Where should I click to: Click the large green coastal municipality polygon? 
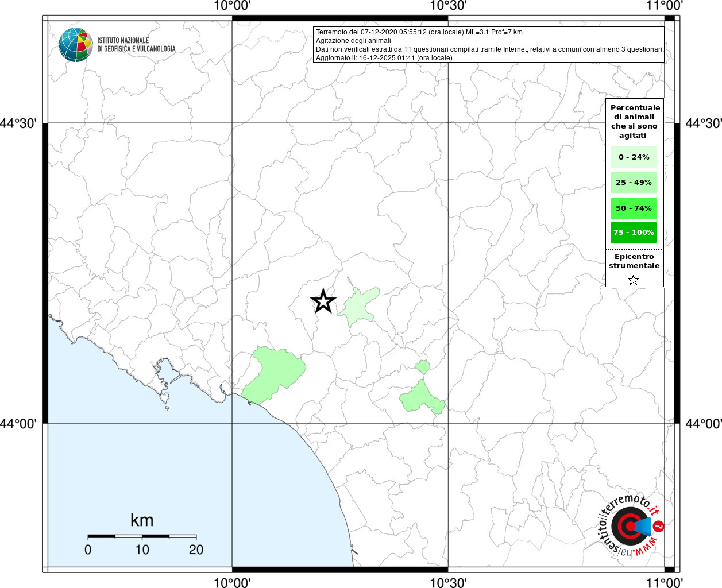(x=273, y=374)
